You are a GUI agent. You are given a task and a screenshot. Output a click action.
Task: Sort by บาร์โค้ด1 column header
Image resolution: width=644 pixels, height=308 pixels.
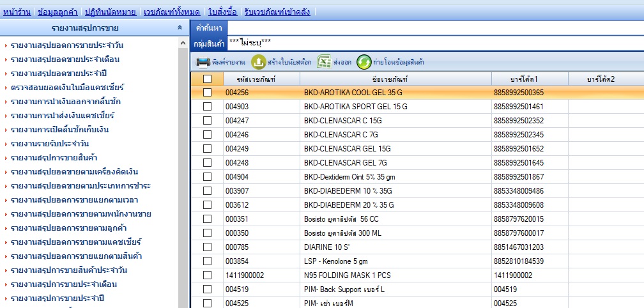[x=530, y=79]
